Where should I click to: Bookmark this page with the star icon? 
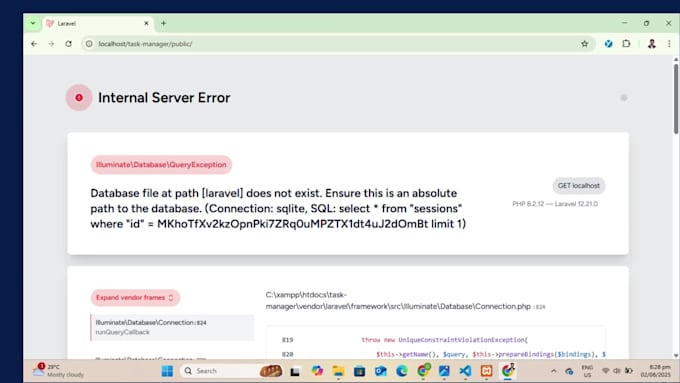[585, 44]
